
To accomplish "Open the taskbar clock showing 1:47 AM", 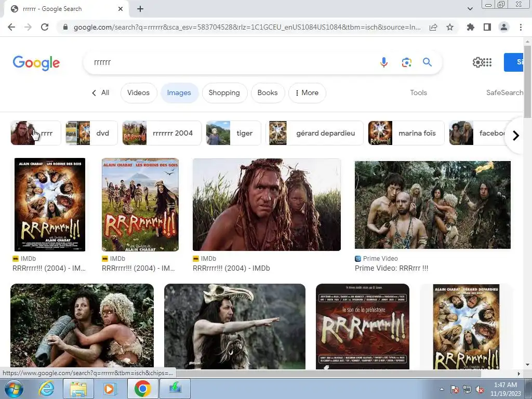I will coord(505,389).
